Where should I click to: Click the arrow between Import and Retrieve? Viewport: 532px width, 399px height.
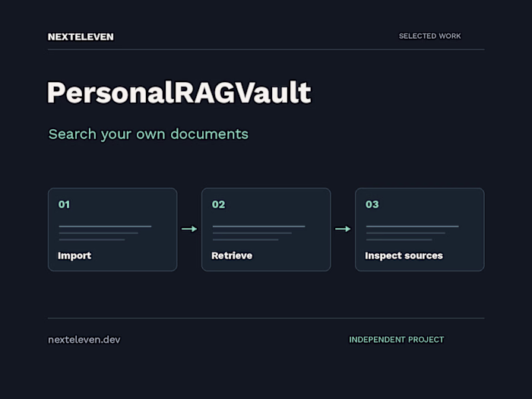[189, 229]
